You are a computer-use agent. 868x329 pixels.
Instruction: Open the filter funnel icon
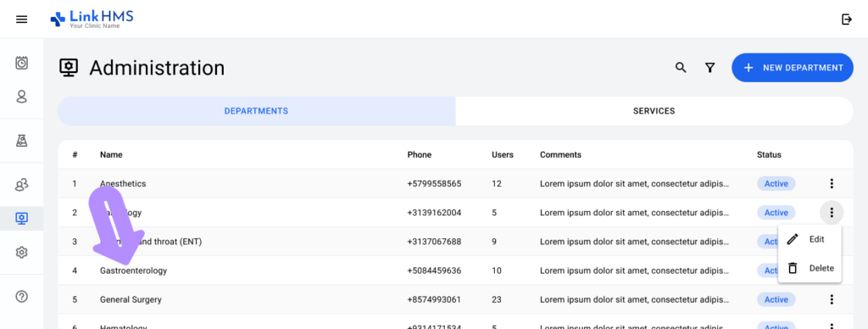(709, 68)
